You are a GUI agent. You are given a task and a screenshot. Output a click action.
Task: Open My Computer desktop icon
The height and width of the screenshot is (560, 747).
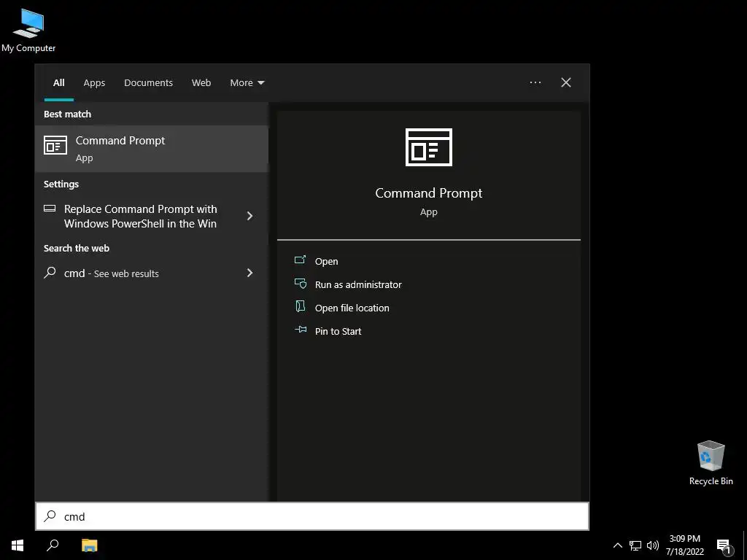(x=28, y=30)
